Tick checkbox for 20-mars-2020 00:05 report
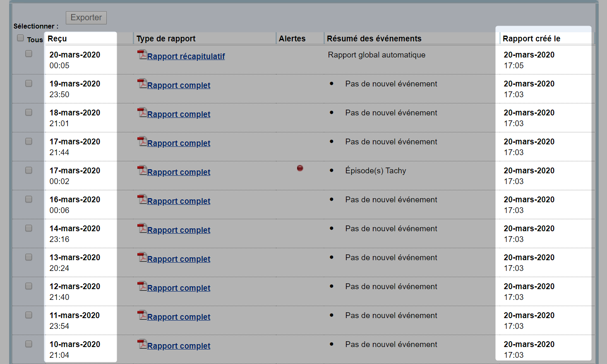Image resolution: width=607 pixels, height=364 pixels. [x=29, y=53]
